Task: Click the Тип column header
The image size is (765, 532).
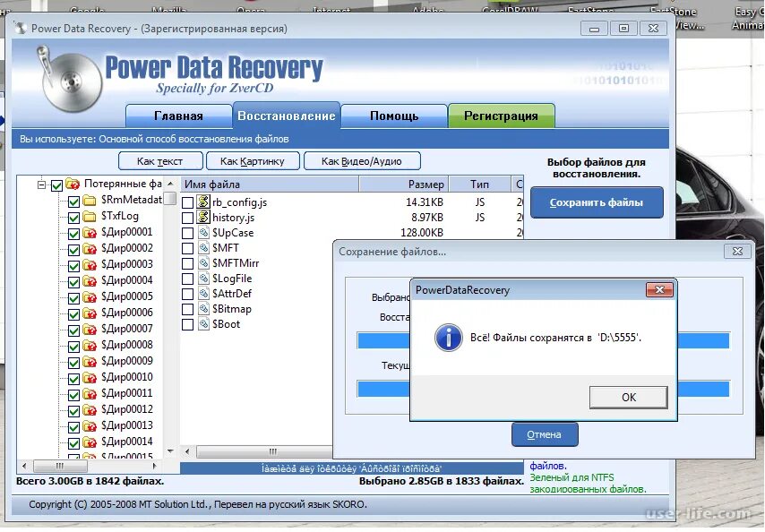Action: tap(479, 184)
